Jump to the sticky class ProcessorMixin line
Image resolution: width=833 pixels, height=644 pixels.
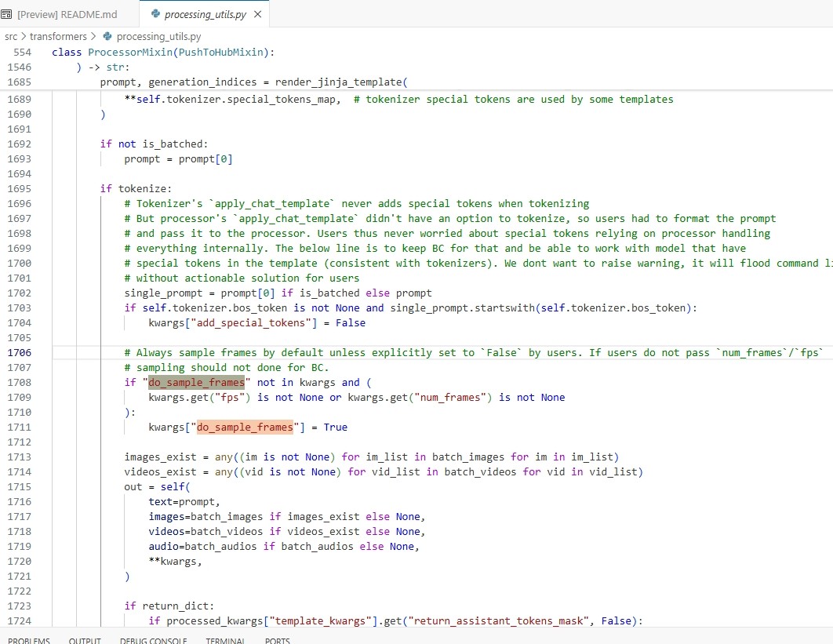click(163, 53)
